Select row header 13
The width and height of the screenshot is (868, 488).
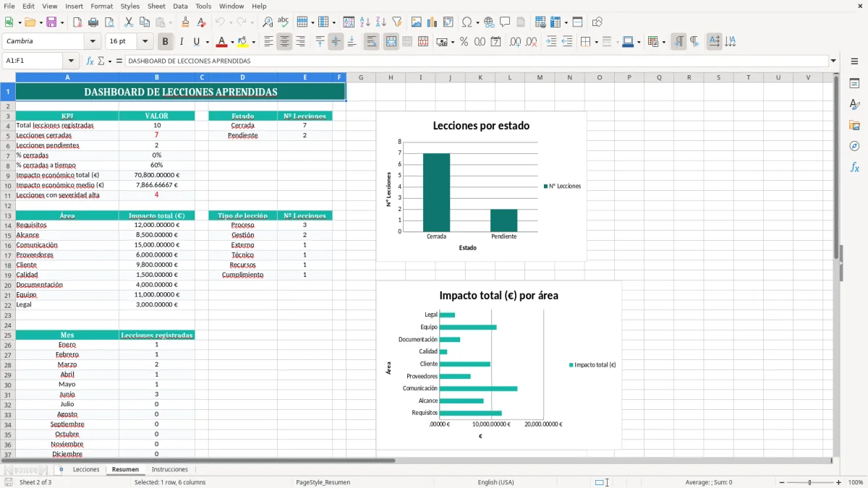[x=7, y=215]
